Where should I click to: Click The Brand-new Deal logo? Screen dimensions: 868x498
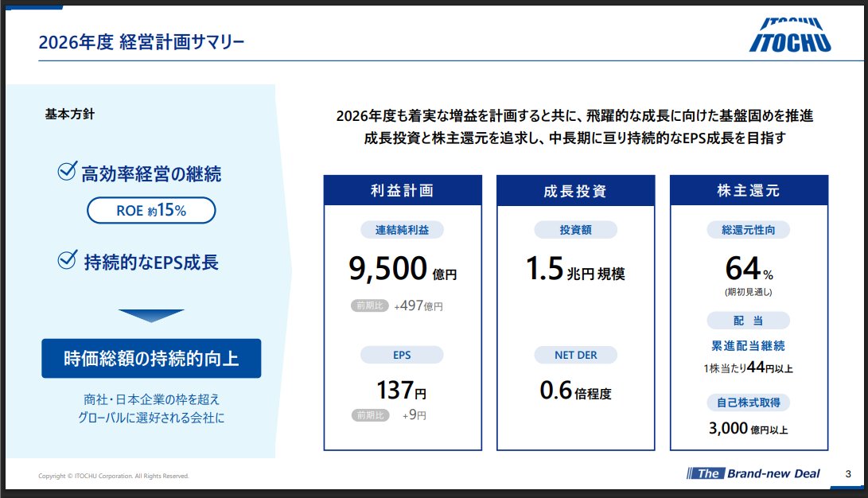pyautogui.click(x=753, y=473)
